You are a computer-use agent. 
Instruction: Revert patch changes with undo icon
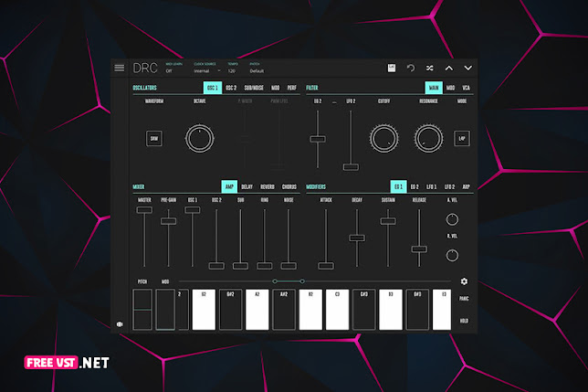pyautogui.click(x=411, y=68)
